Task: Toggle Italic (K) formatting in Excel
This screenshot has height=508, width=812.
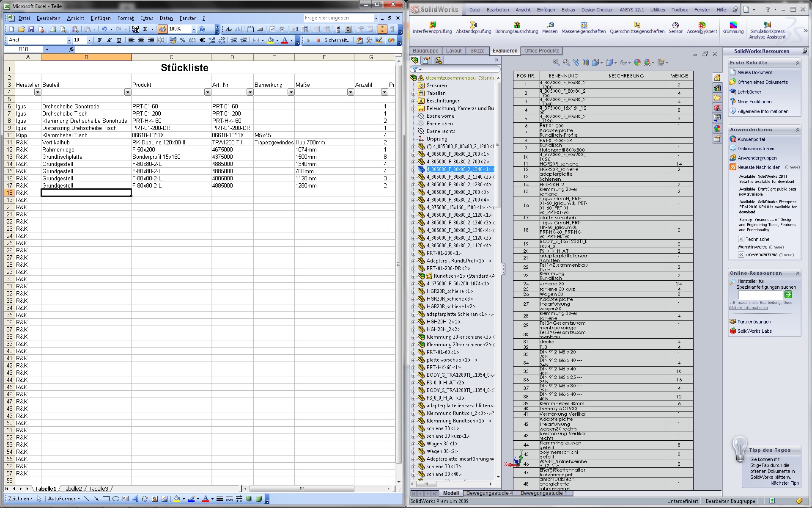Action: tap(109, 40)
